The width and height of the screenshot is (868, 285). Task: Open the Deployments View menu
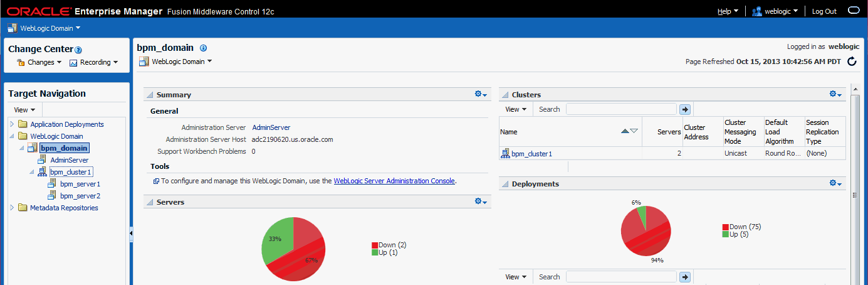point(516,277)
